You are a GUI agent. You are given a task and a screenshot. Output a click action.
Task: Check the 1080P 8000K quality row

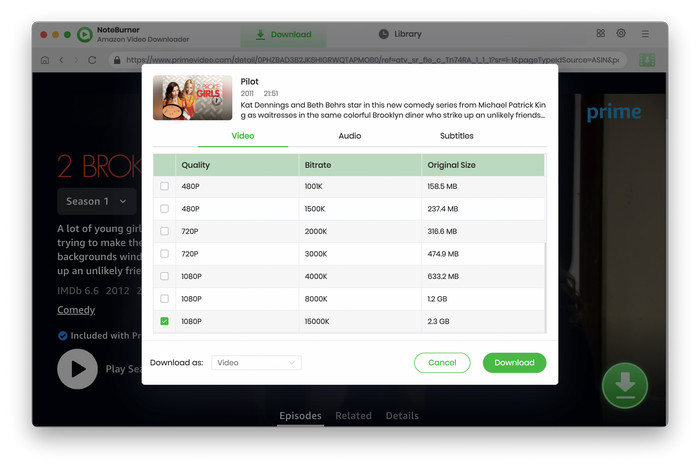point(164,299)
